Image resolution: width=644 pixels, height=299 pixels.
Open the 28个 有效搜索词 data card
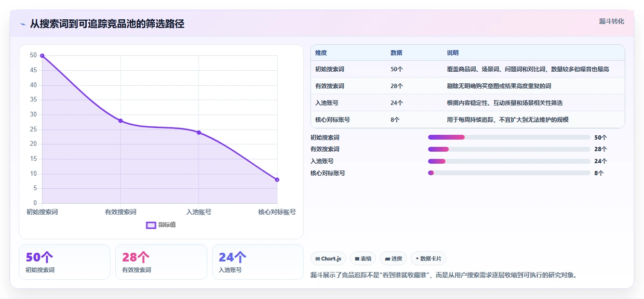coord(161,262)
